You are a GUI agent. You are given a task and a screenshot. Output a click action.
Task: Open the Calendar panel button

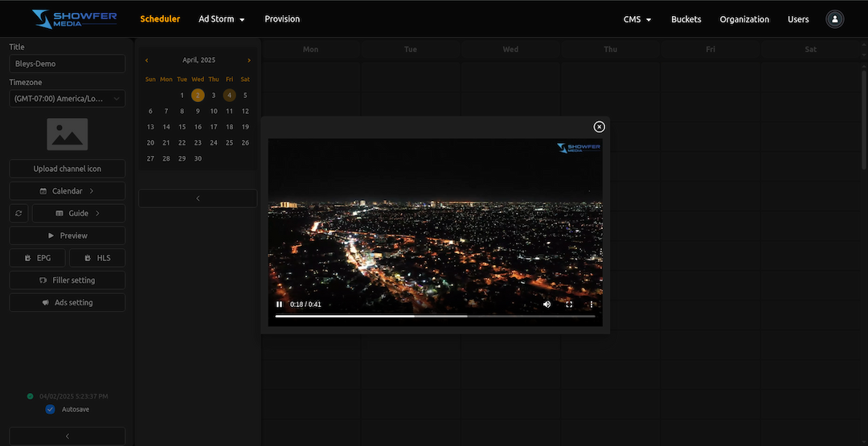tap(67, 191)
